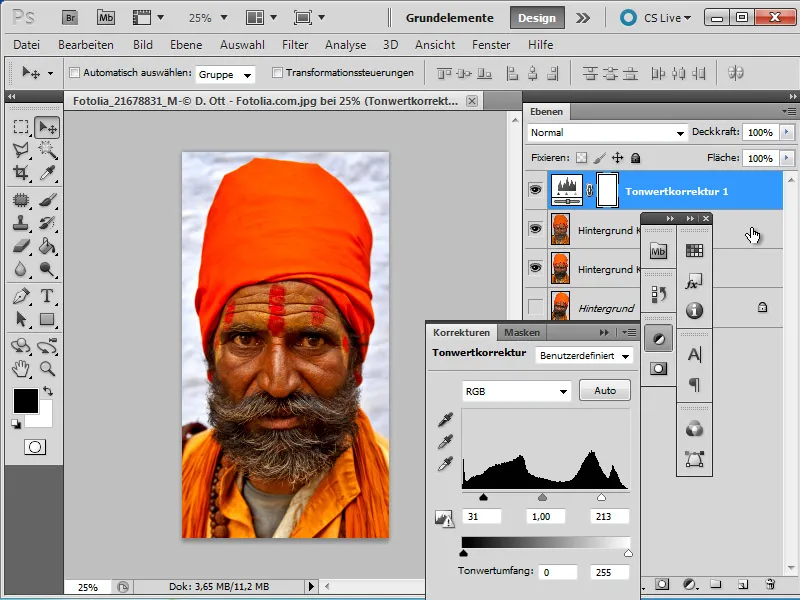Select the Crop tool
The width and height of the screenshot is (800, 600).
(21, 172)
